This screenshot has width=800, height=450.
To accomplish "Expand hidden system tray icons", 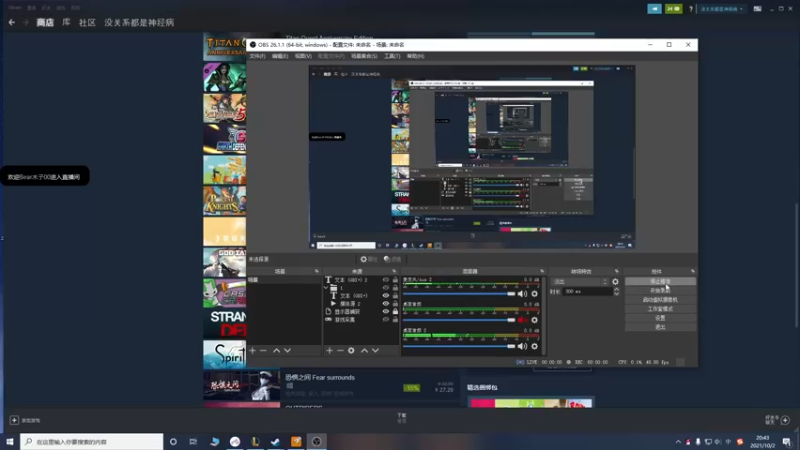I will click(678, 442).
